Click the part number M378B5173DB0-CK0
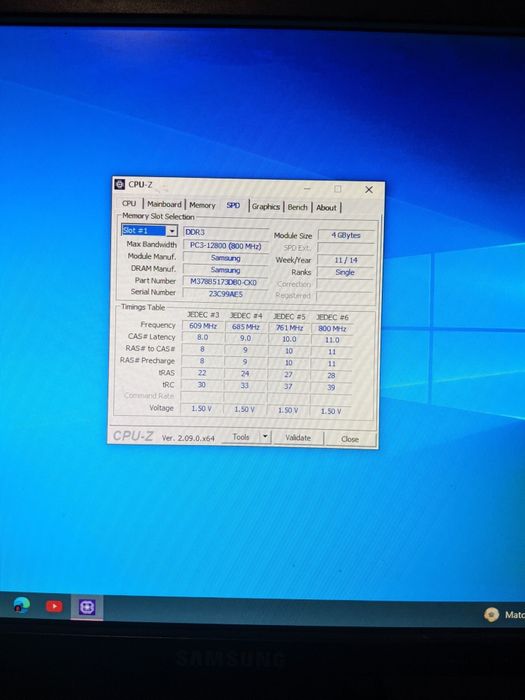The width and height of the screenshot is (525, 700). (x=225, y=282)
